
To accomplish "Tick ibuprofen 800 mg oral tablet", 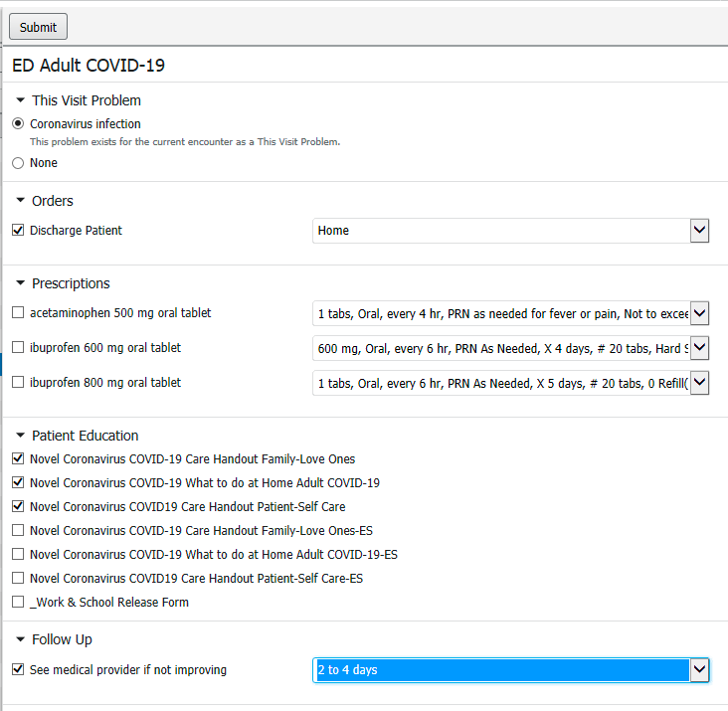I will click(18, 383).
